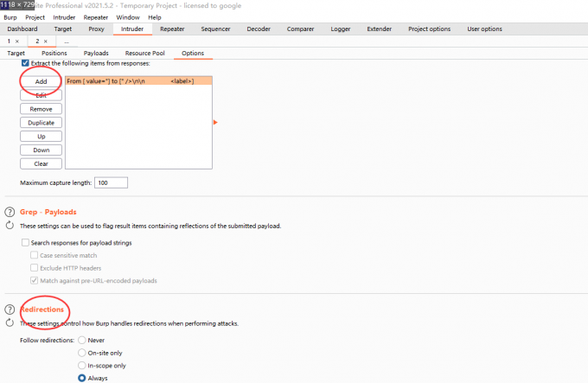Screen dimensions: 588x383
Task: Move extract item Up
Action: pyautogui.click(x=41, y=137)
